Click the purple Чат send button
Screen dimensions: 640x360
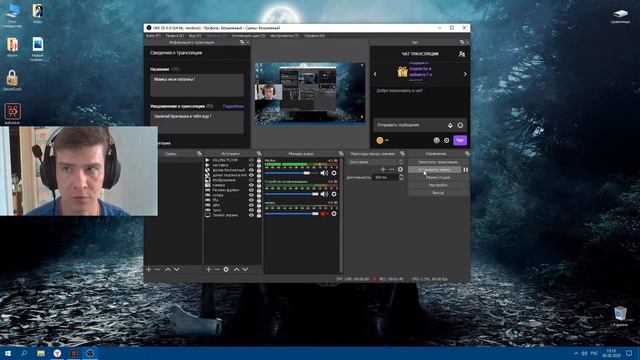(460, 140)
